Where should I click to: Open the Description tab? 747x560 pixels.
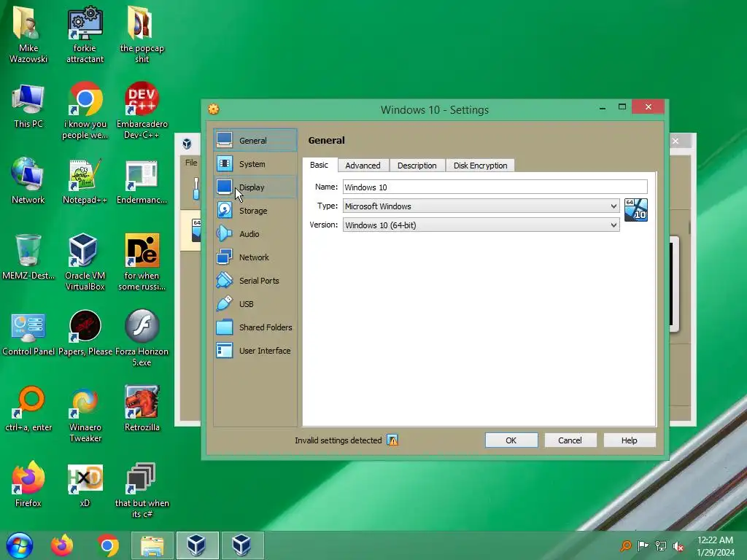point(417,166)
